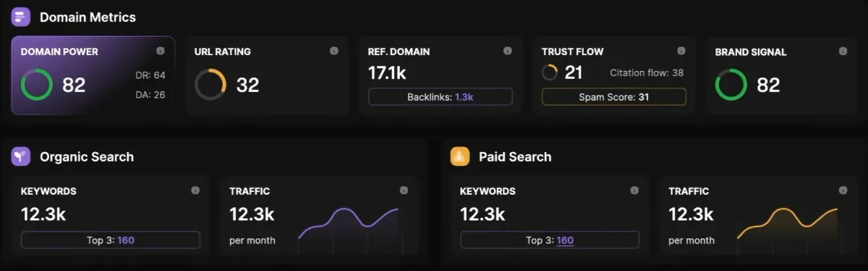Screen dimensions: 868x271
Task: Select the Domain Power card
Action: [x=93, y=75]
